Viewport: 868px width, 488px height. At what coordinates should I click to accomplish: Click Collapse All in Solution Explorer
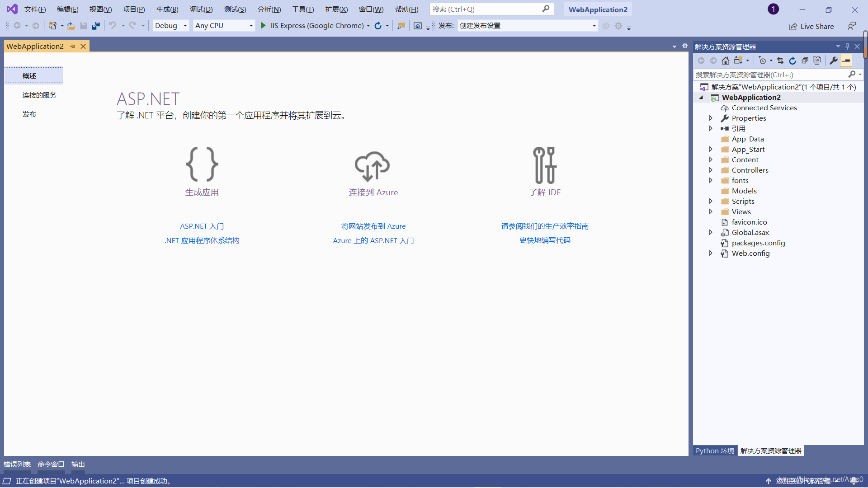click(806, 60)
